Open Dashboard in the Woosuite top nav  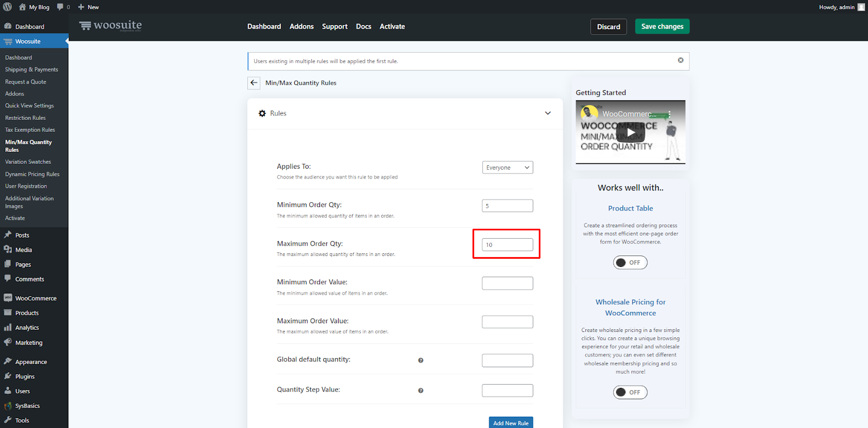coord(264,27)
